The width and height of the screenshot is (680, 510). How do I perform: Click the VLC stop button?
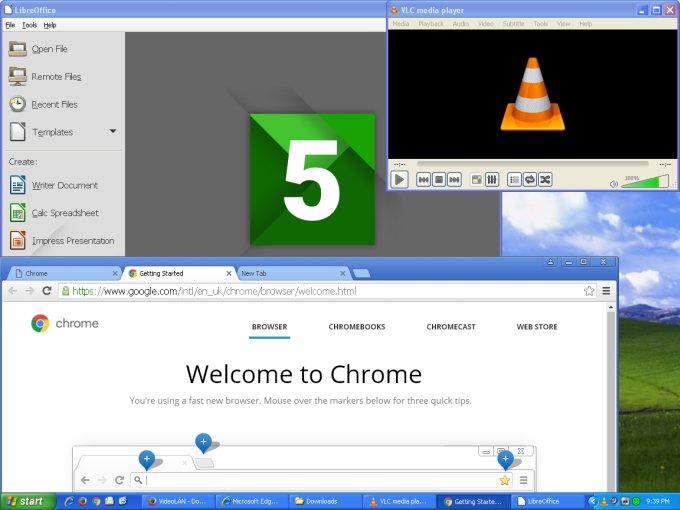tap(439, 180)
